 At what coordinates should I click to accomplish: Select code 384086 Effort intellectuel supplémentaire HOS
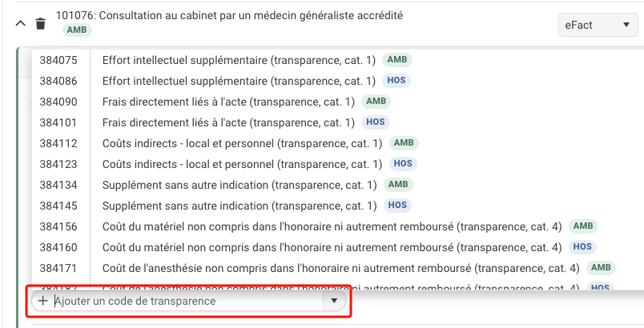[x=337, y=81]
